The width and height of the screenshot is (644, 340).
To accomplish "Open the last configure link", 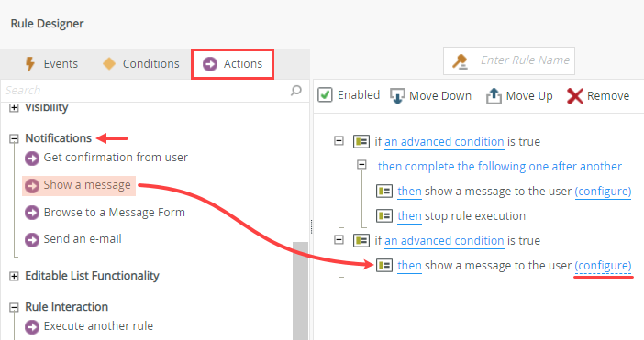I will 603,266.
